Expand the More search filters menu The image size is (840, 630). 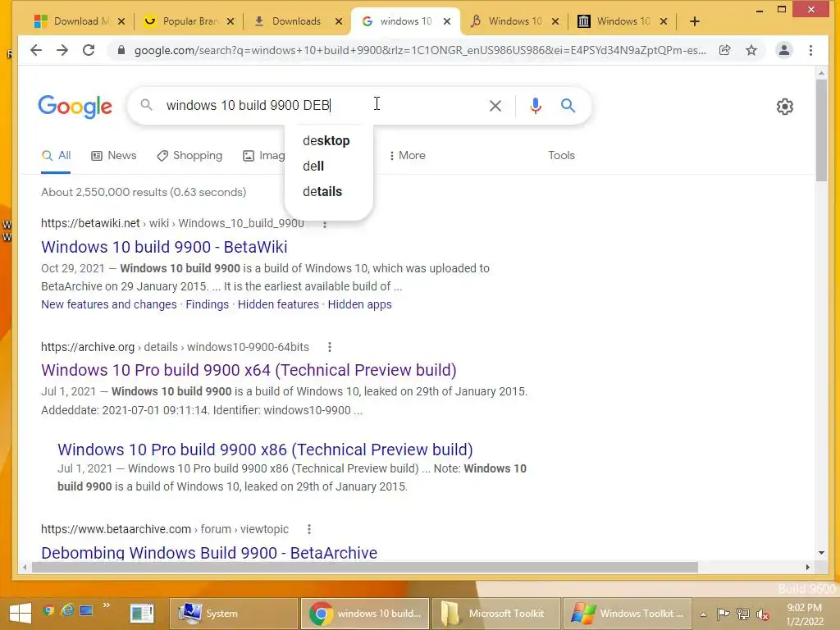(407, 155)
